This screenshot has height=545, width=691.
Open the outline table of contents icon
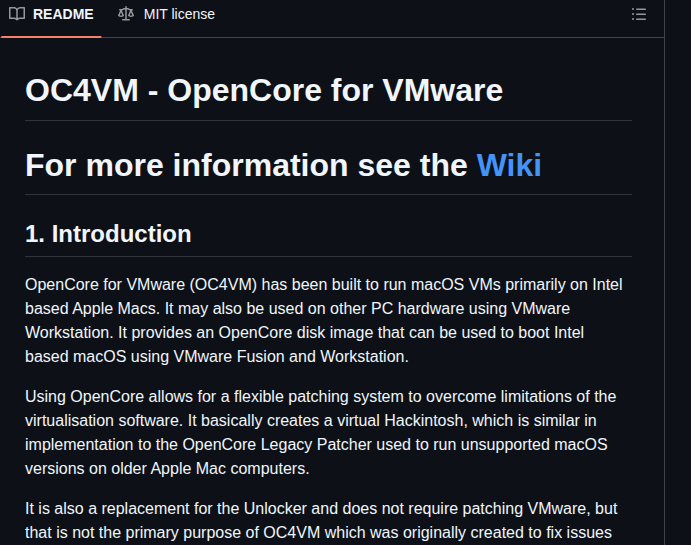point(639,14)
